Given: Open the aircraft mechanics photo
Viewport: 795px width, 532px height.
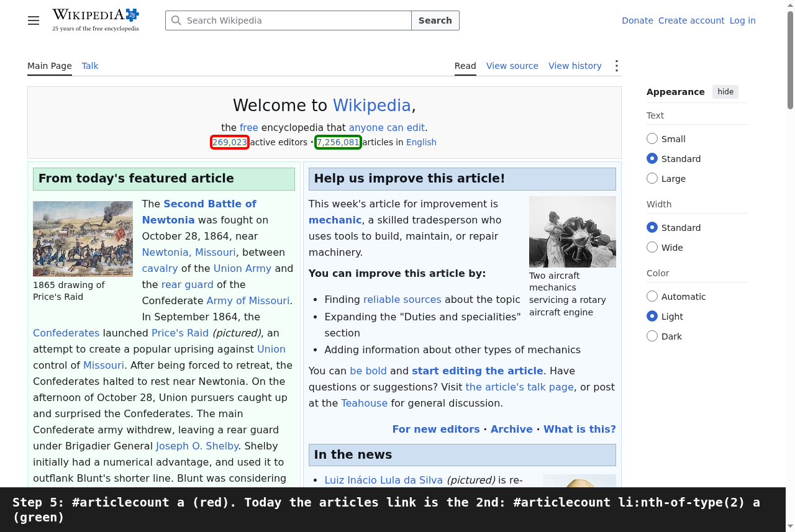Looking at the screenshot, I should tap(573, 232).
